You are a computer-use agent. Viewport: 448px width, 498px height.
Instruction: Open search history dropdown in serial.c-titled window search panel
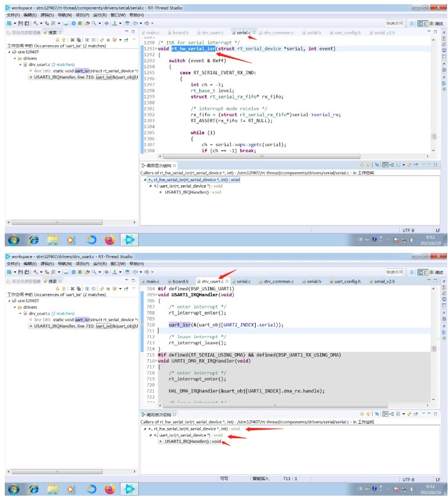pos(120,40)
